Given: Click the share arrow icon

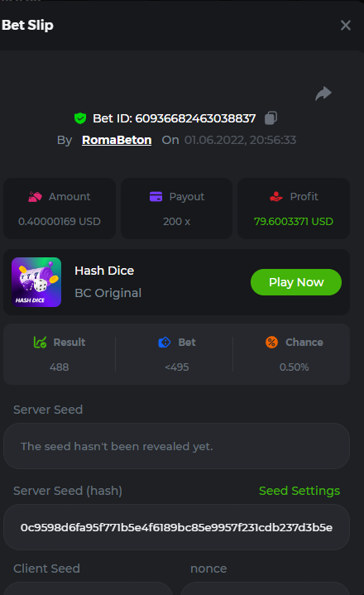Looking at the screenshot, I should [x=323, y=94].
